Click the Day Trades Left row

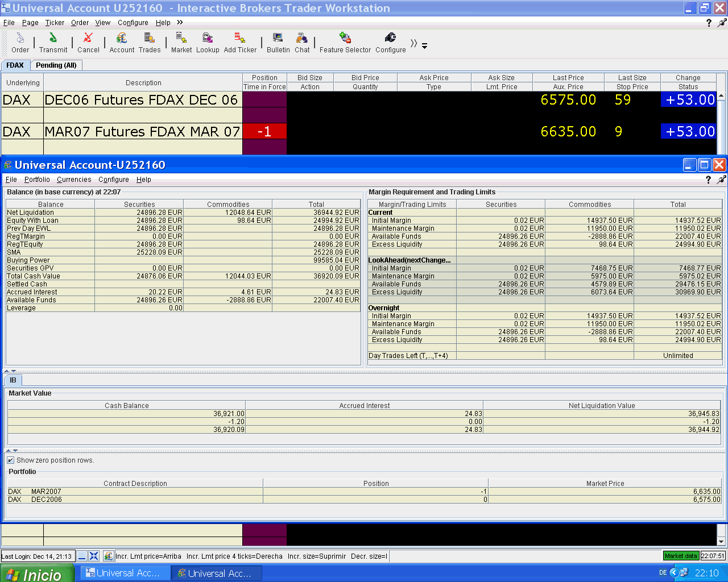click(x=545, y=356)
